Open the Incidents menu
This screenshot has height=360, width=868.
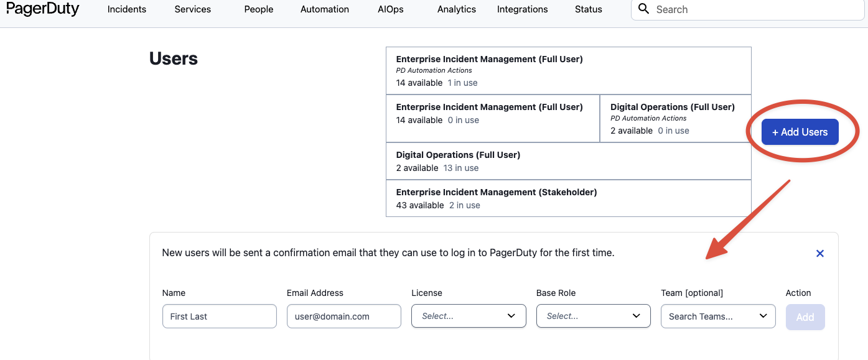click(127, 9)
